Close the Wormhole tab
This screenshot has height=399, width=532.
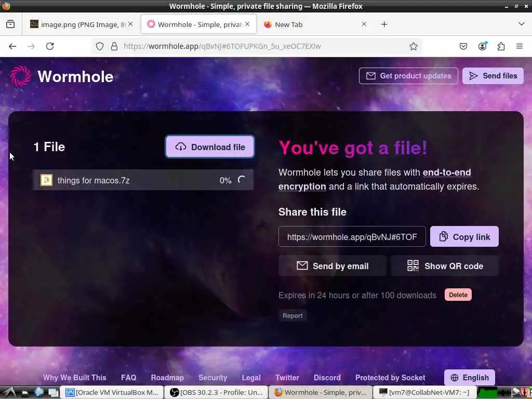(x=247, y=24)
